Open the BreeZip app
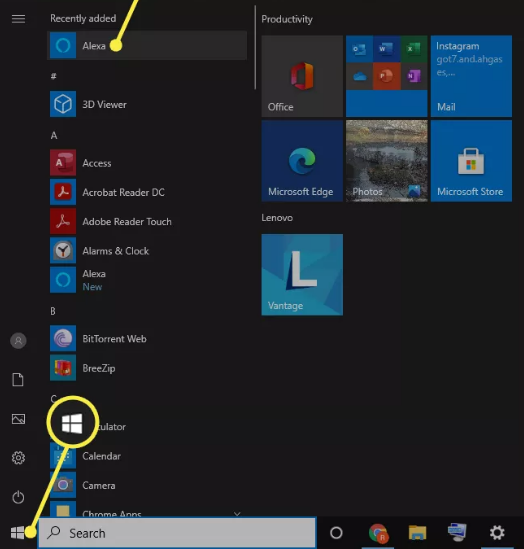The image size is (524, 549). pos(147,368)
